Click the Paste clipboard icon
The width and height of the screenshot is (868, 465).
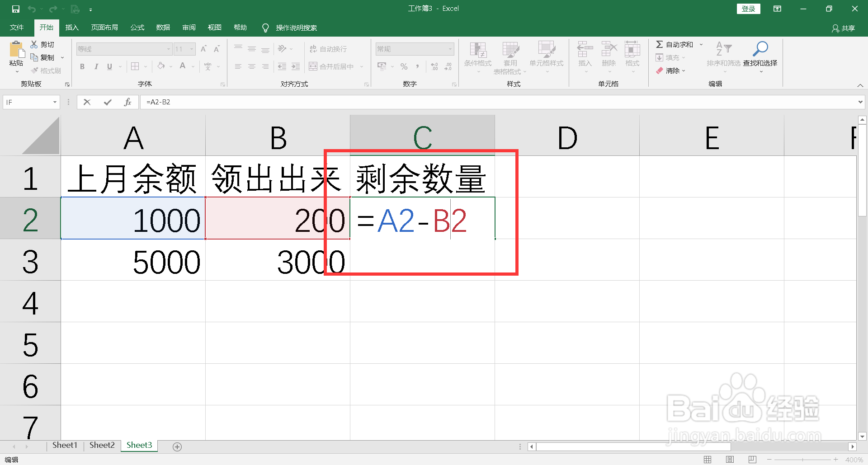[16, 50]
